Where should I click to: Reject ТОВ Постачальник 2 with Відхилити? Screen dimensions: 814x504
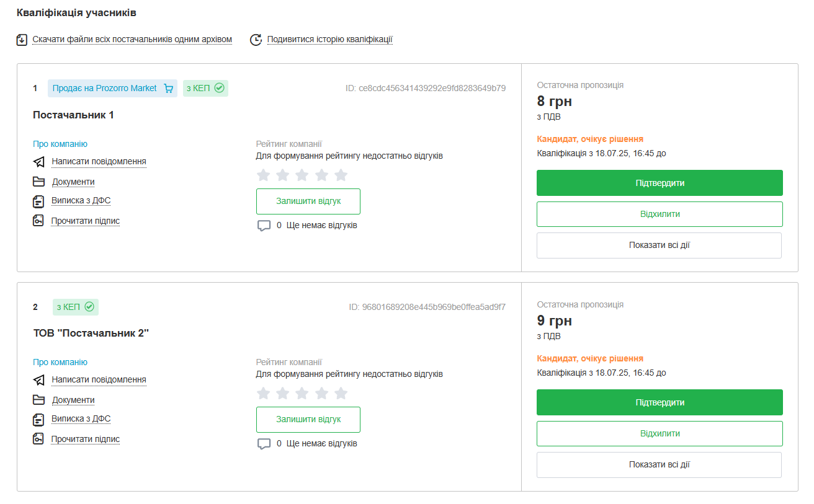(660, 433)
